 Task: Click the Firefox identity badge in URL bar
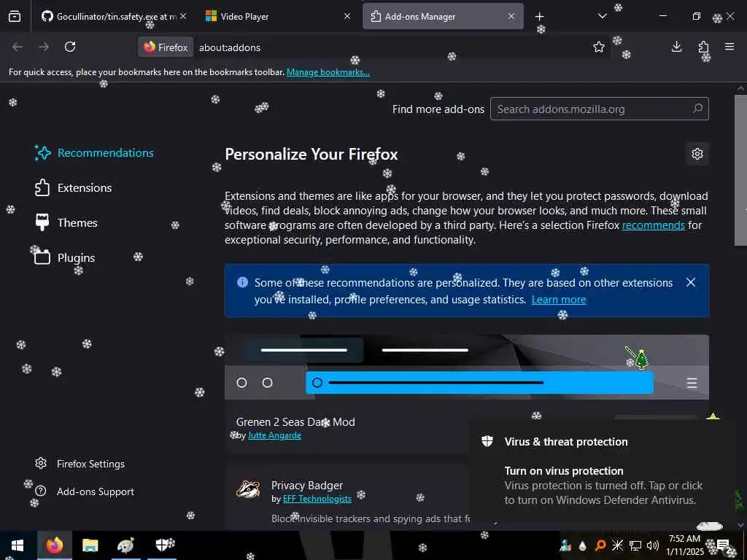[166, 47]
